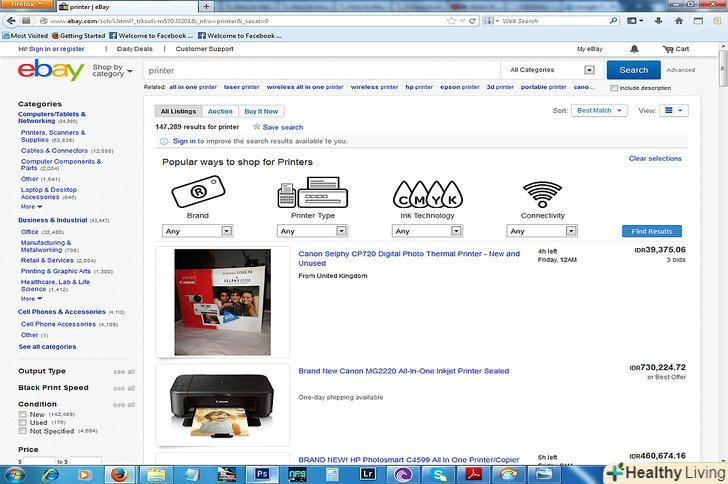Click the printer search input field
This screenshot has width=728, height=484.
point(321,70)
